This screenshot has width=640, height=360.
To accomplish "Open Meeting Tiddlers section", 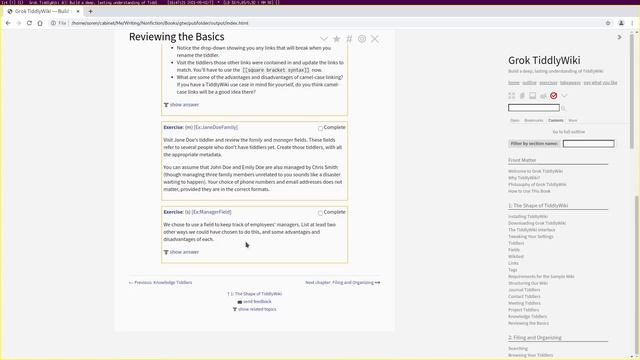I will [x=524, y=303].
